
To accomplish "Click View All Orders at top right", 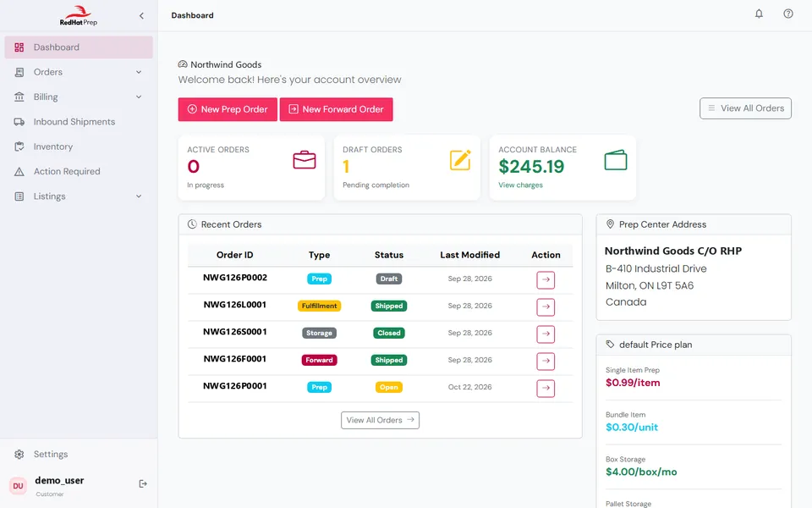I will pos(745,108).
